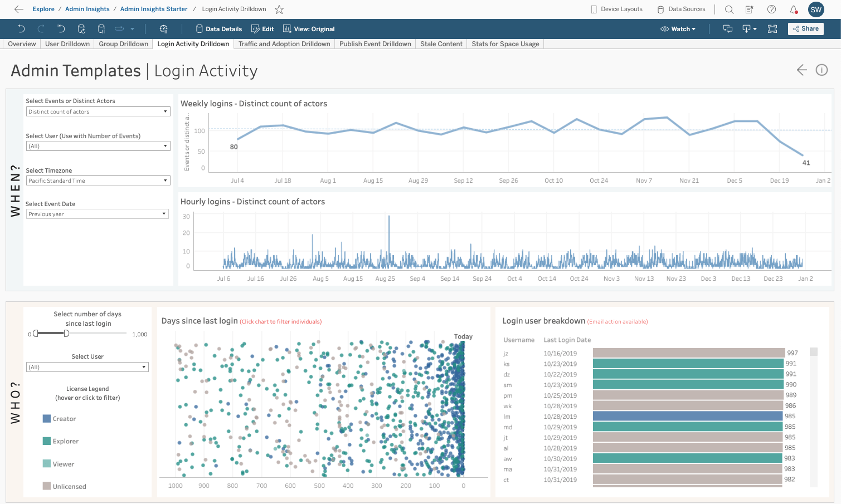Toggle the Unlicensed legend filter

(x=47, y=486)
